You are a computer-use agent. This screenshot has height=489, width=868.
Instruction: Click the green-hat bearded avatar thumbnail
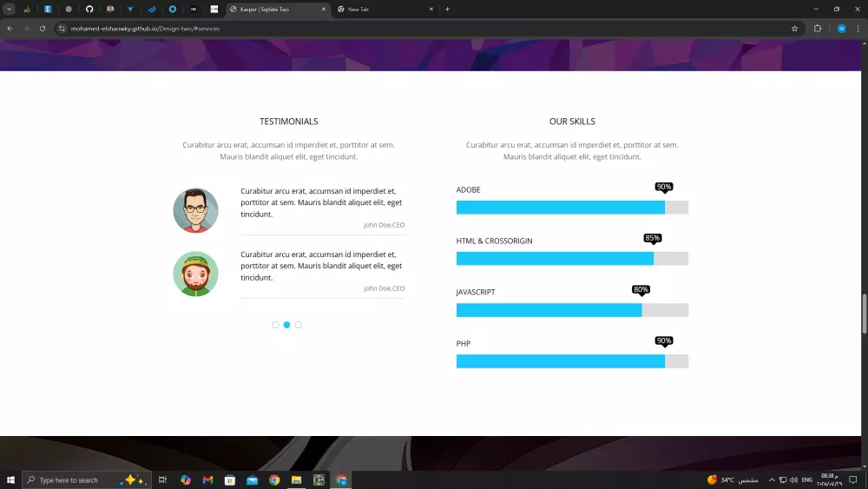click(195, 274)
